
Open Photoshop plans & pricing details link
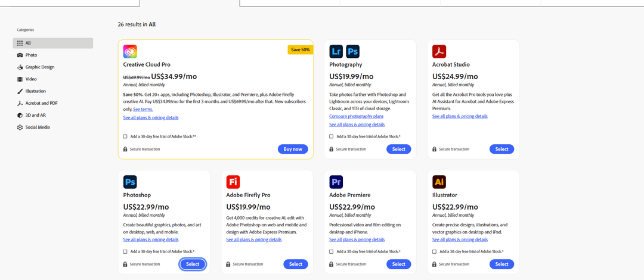pos(151,239)
